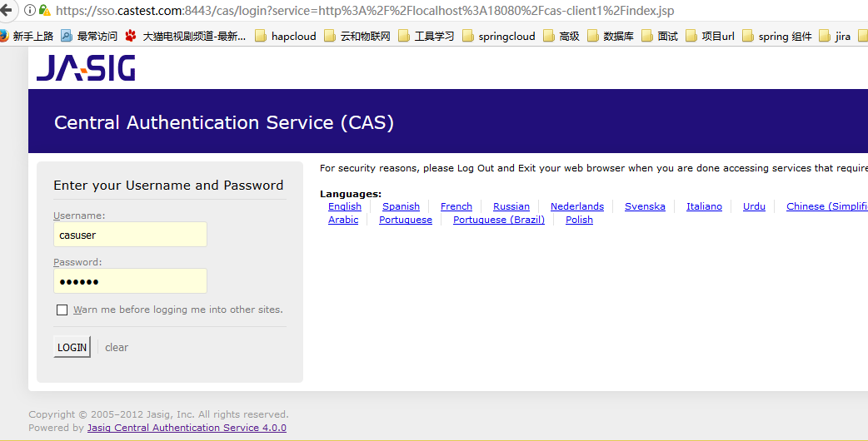This screenshot has height=441, width=868.
Task: Open the 项目url bookmark folder
Action: tap(711, 36)
